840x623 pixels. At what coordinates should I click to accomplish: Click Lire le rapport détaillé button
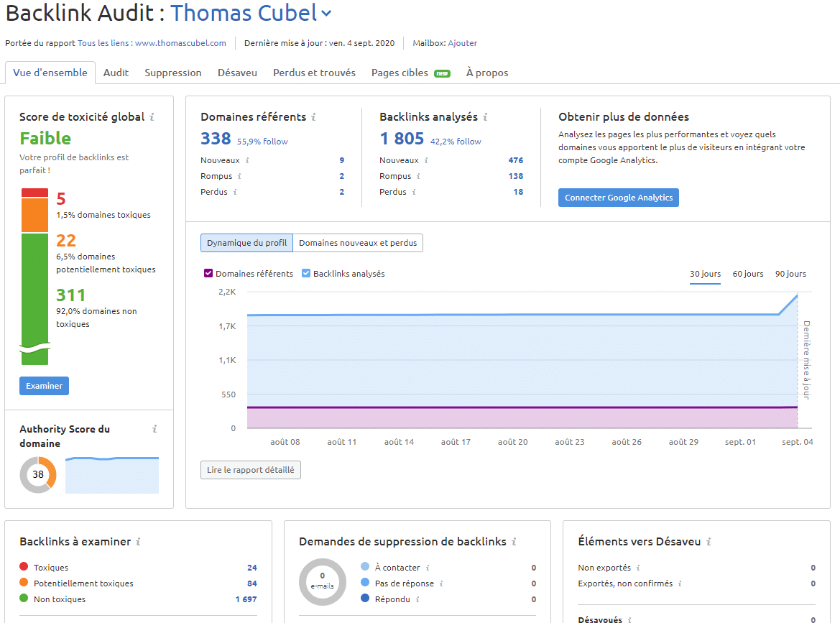point(251,470)
